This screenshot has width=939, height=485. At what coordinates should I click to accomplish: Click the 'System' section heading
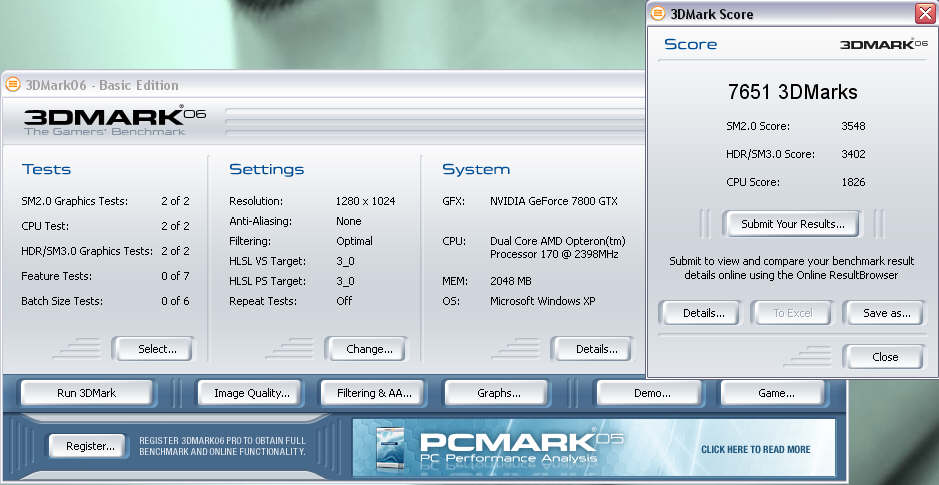coord(475,169)
